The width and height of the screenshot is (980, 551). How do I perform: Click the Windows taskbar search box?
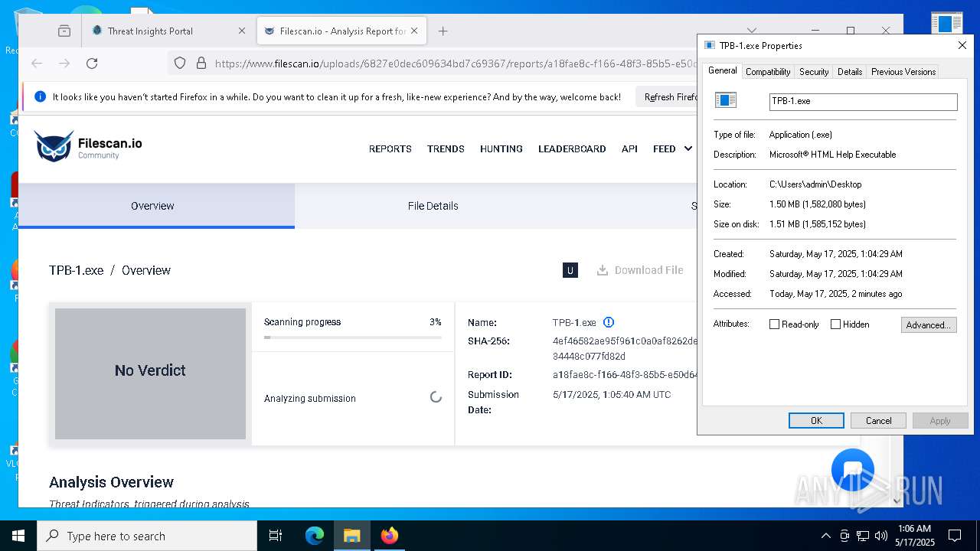(x=147, y=536)
